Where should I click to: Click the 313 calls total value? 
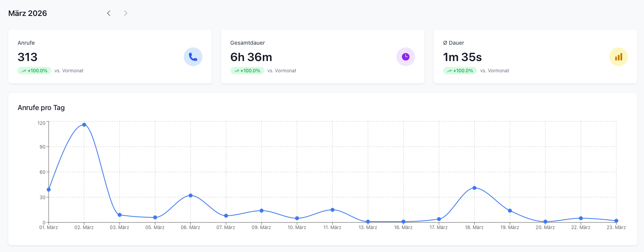[28, 57]
